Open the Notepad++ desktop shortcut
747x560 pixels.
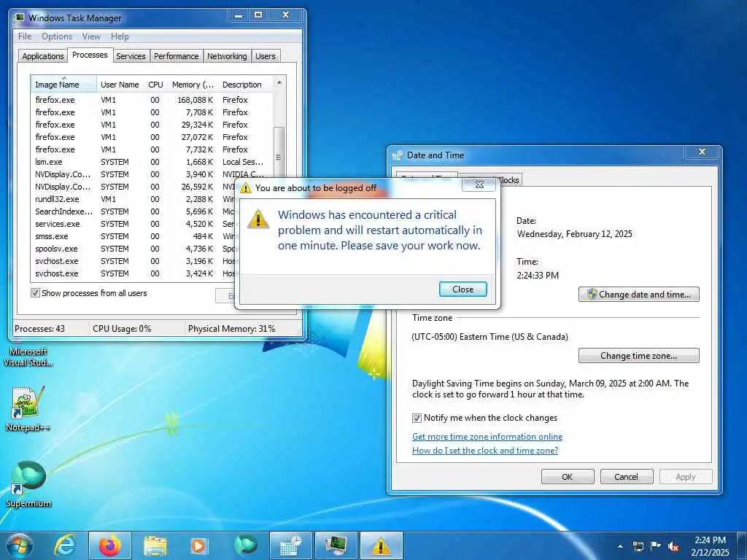[x=28, y=408]
